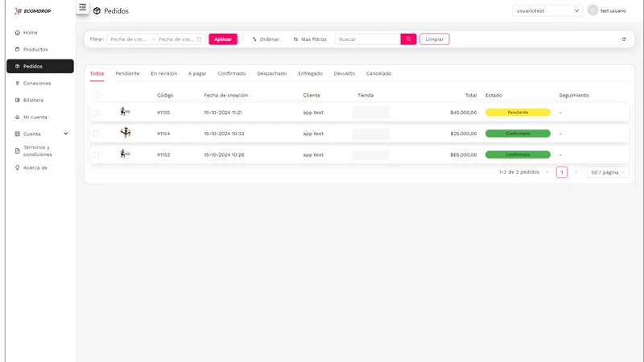Click the Limpiar button

(x=435, y=39)
